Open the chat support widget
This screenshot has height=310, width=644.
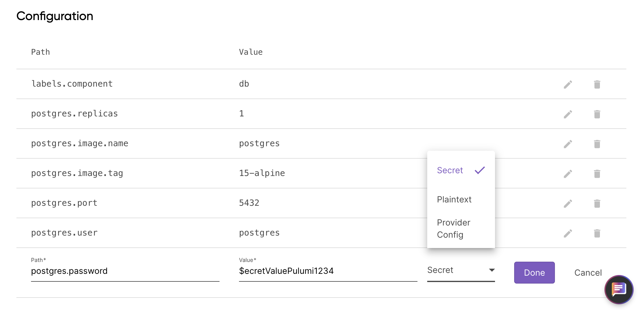pyautogui.click(x=619, y=289)
